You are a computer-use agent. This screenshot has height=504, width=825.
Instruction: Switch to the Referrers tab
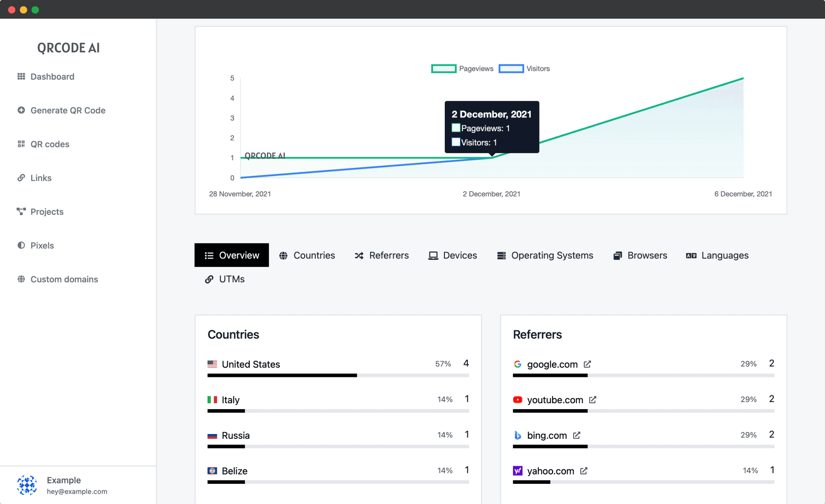tap(382, 255)
